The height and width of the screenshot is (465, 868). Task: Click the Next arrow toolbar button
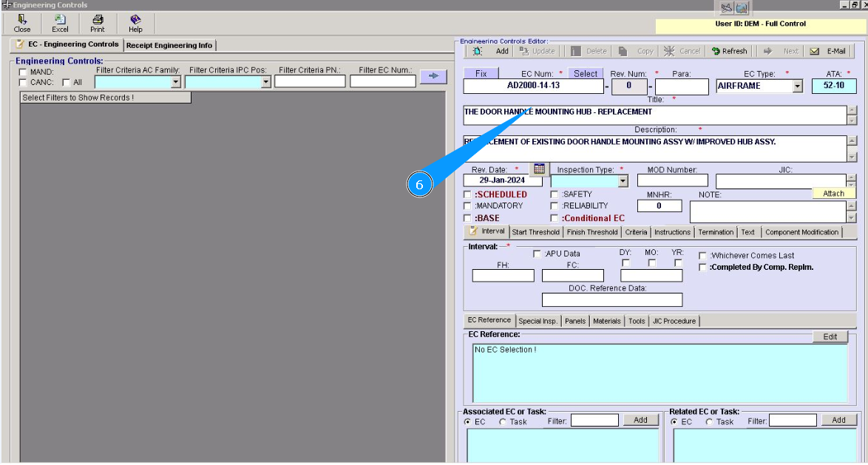[x=781, y=51]
